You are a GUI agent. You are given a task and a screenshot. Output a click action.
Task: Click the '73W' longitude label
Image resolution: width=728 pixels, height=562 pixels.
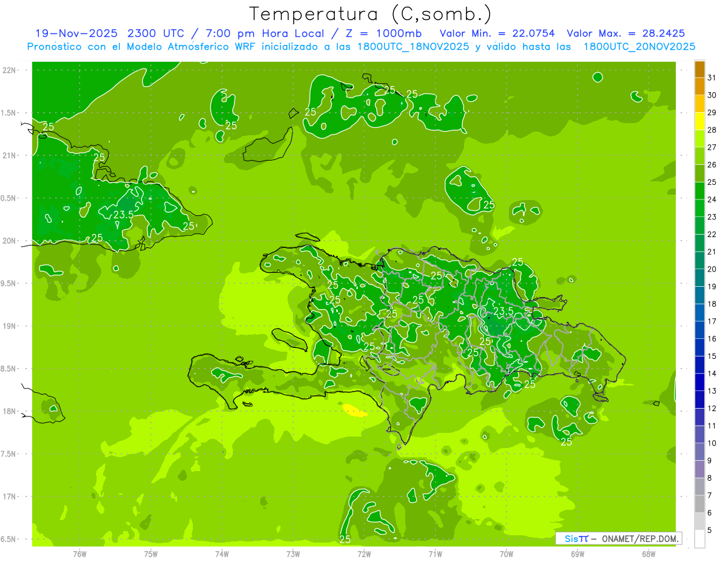coord(293,554)
